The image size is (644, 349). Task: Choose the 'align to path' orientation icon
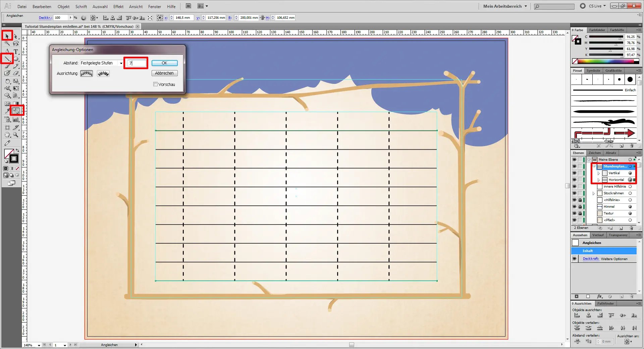click(x=103, y=73)
